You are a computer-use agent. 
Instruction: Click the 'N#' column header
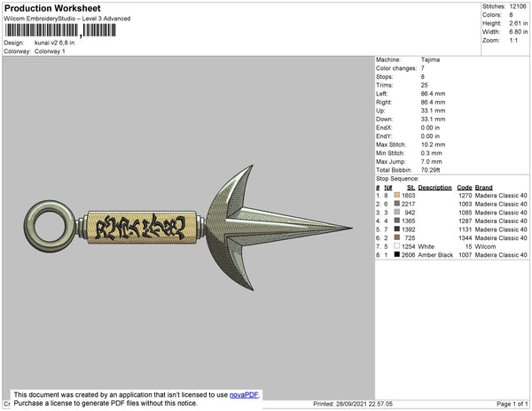click(388, 188)
